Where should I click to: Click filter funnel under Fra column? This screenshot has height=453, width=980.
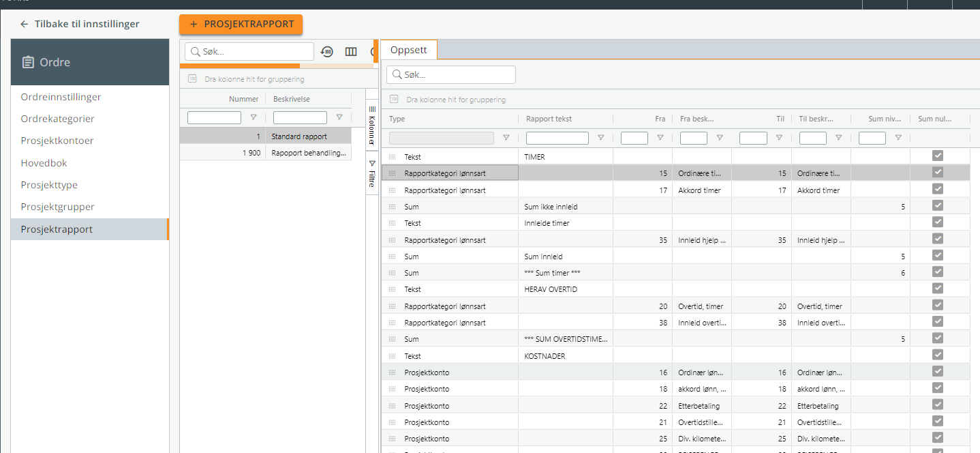coord(660,138)
